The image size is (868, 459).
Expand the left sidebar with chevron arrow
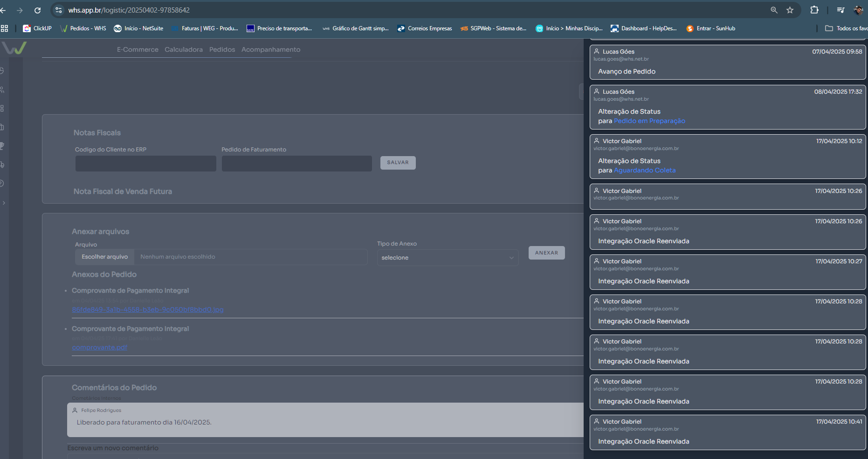click(4, 203)
